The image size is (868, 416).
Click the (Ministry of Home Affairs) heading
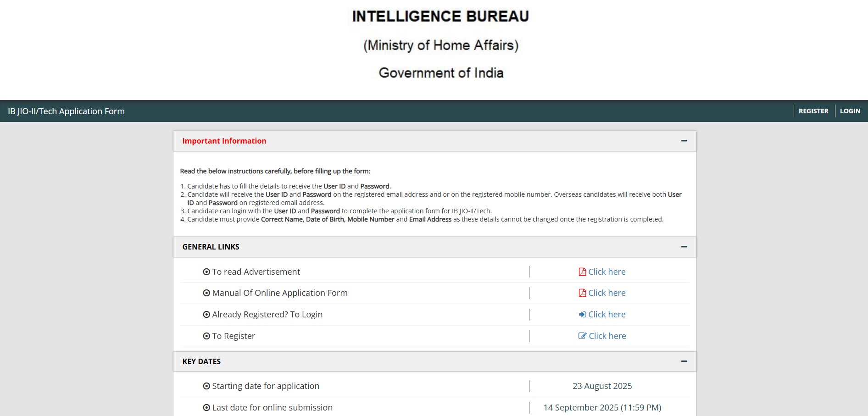point(441,45)
